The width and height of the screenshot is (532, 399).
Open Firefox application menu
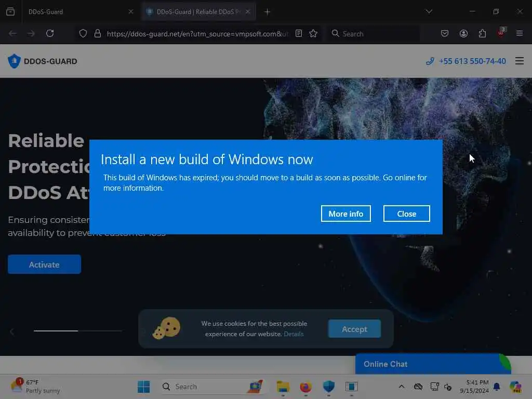520,33
